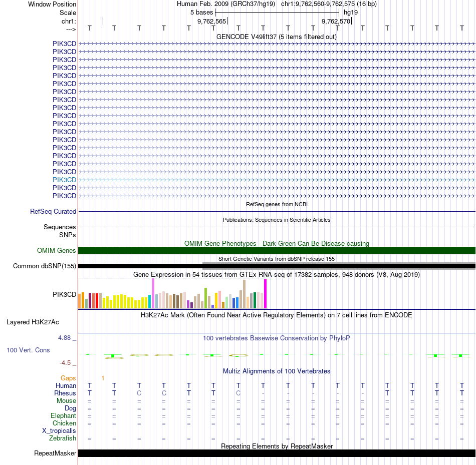476x465 pixels.
Task: Click the sequence direction arrow label
Action: pos(71,29)
